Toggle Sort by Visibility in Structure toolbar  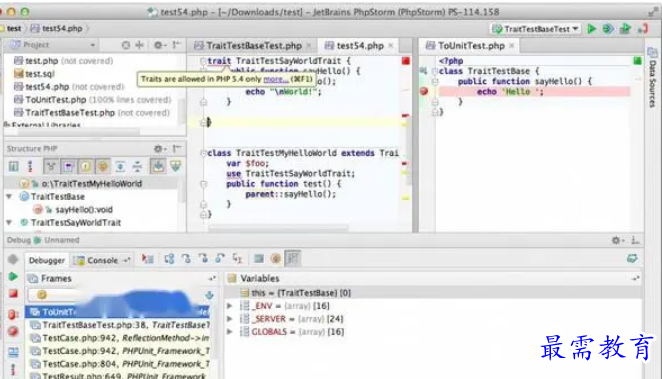click(x=14, y=166)
